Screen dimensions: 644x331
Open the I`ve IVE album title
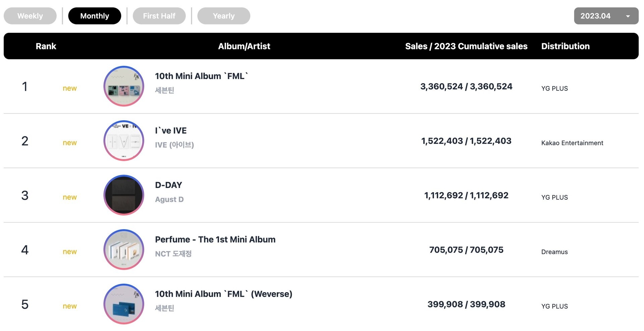pyautogui.click(x=171, y=131)
